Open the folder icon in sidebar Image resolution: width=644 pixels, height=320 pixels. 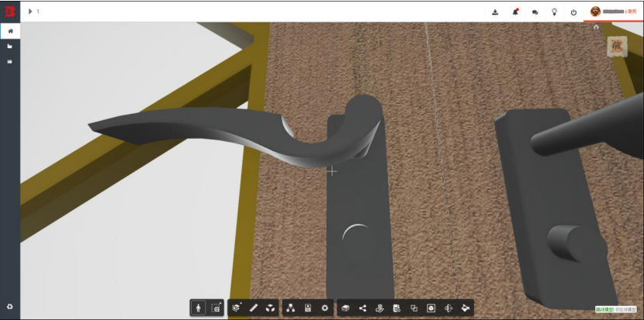coord(10,46)
